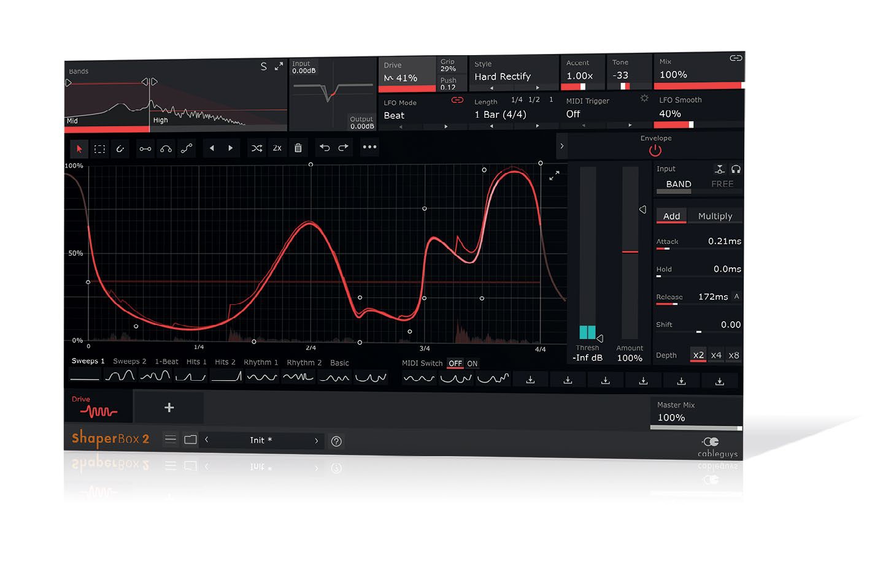Click the Hard Rectify style selector

coord(503,77)
